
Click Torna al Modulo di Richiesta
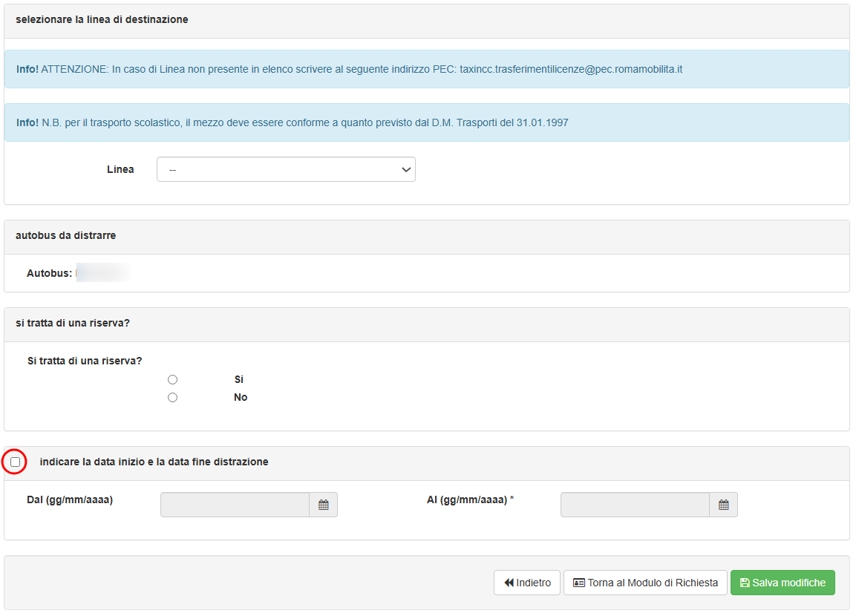click(645, 583)
